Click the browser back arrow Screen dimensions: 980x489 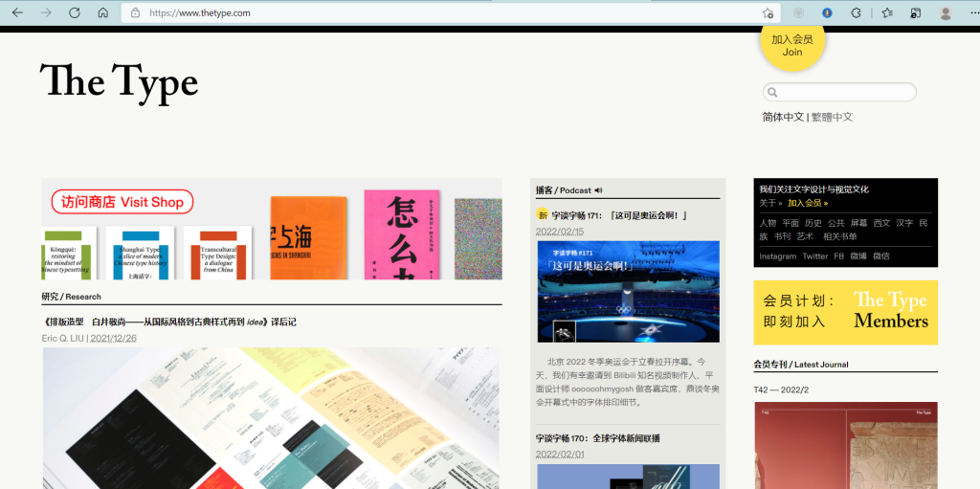coord(16,12)
